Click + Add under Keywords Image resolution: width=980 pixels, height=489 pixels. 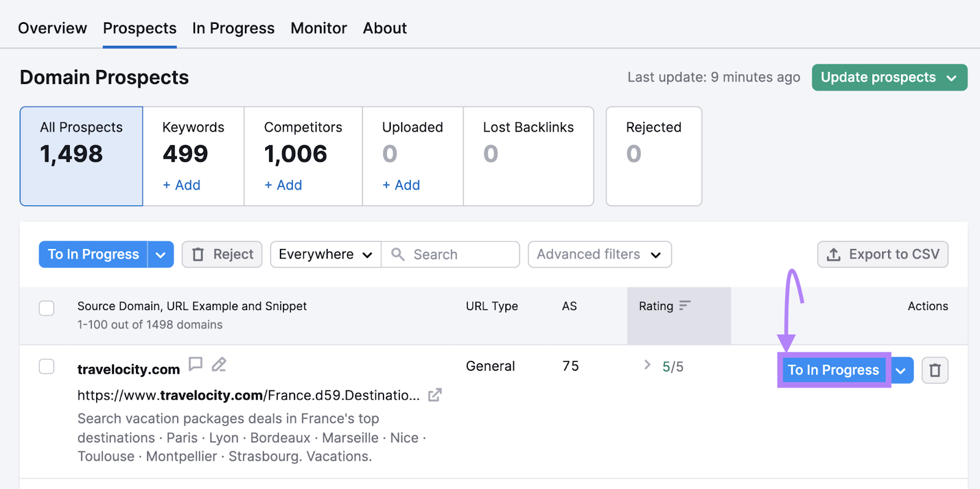(181, 185)
